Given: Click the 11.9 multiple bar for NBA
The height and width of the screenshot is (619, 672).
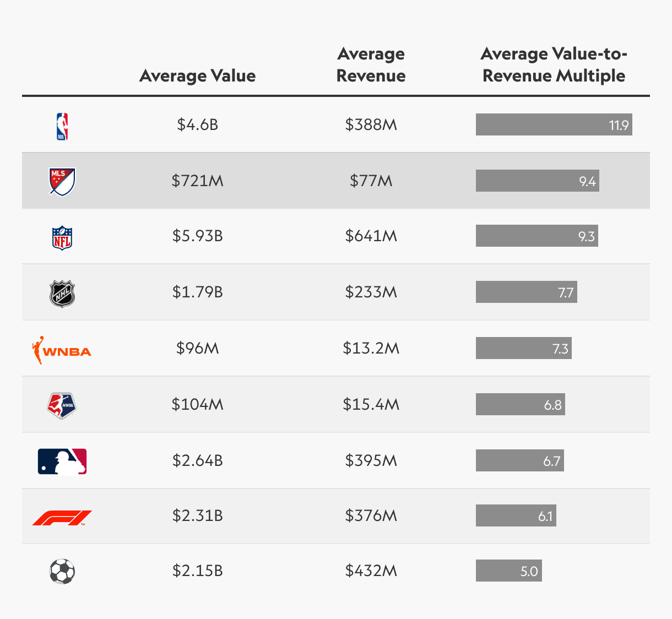Looking at the screenshot, I should click(x=554, y=124).
